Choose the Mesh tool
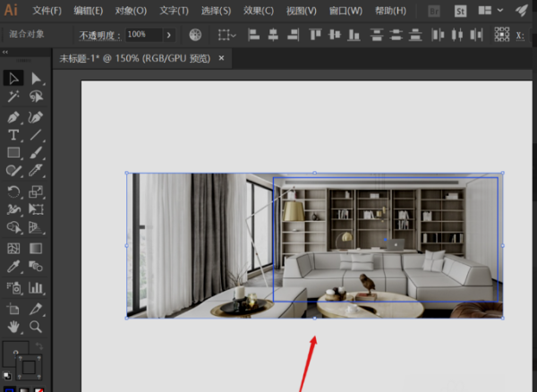Image resolution: width=537 pixels, height=392 pixels. pos(13,248)
